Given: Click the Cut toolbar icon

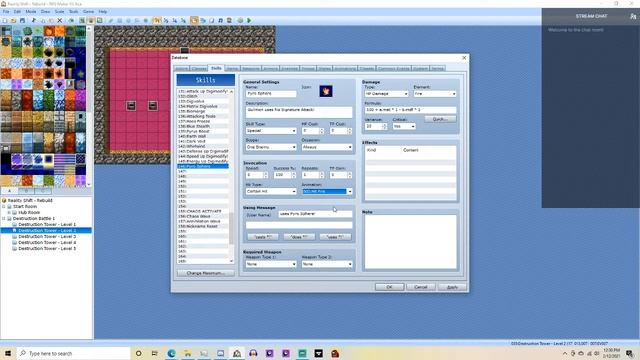Looking at the screenshot, I should [34, 20].
